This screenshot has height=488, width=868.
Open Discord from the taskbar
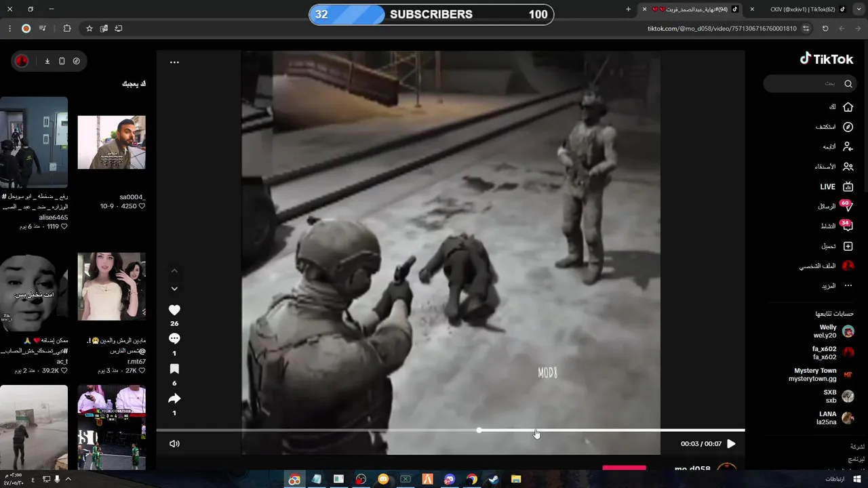pos(450,479)
